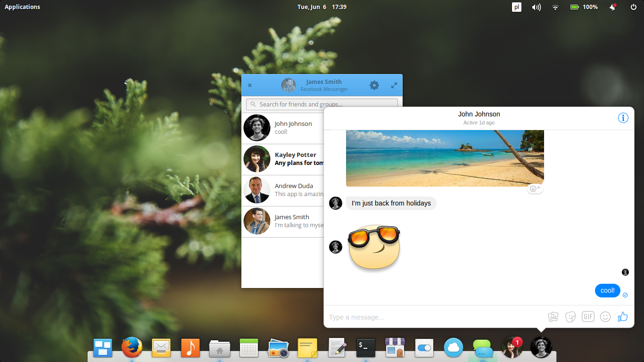Add an emoji reaction to the beach photo

(x=535, y=188)
